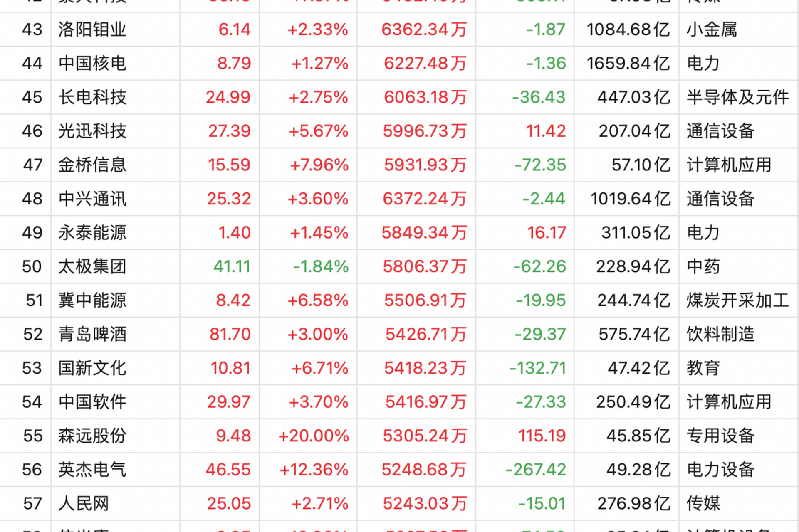Image resolution: width=799 pixels, height=532 pixels.
Task: Click change value -1.84%
Action: tap(321, 266)
